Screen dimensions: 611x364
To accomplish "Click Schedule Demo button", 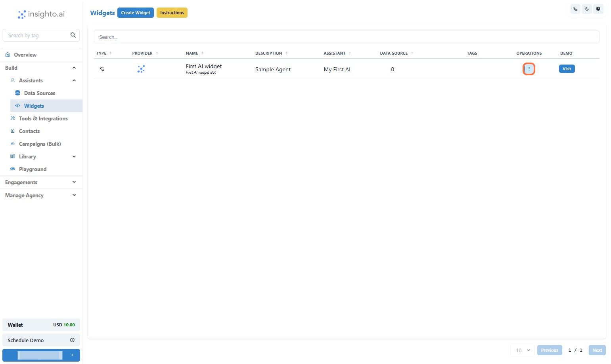I will 41,340.
